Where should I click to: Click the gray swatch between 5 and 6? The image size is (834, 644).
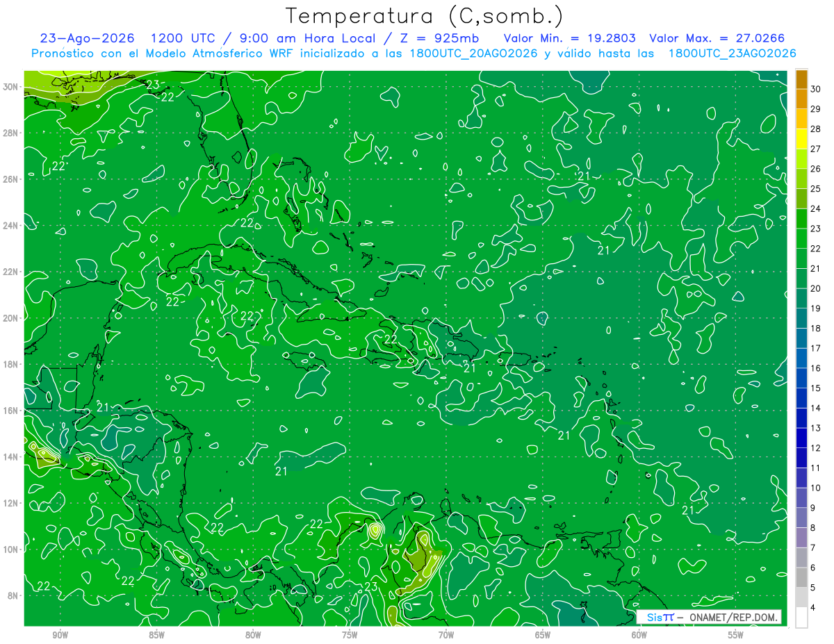pos(801,578)
